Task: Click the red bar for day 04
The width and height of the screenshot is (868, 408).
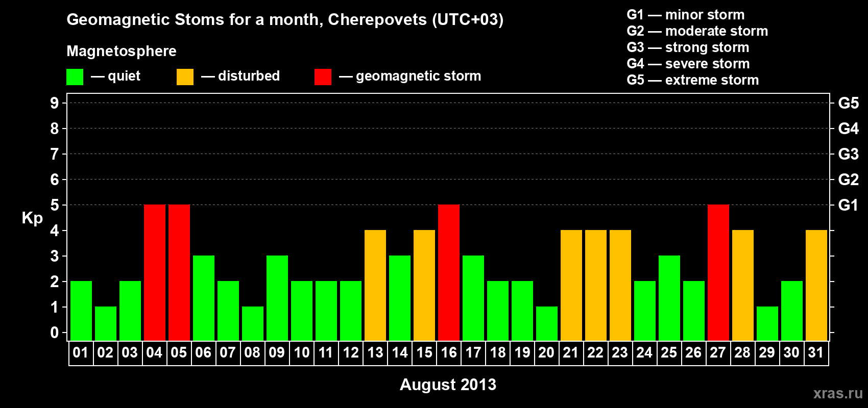Action: pyautogui.click(x=155, y=273)
